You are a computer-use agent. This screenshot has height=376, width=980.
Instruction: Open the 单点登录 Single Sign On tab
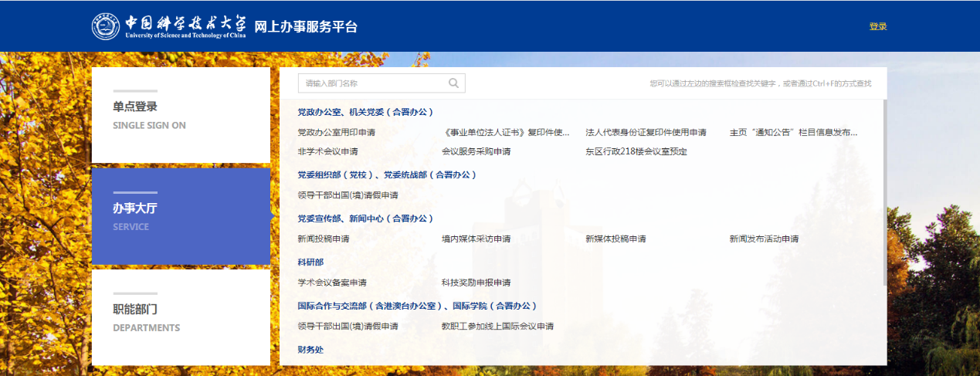tap(181, 115)
